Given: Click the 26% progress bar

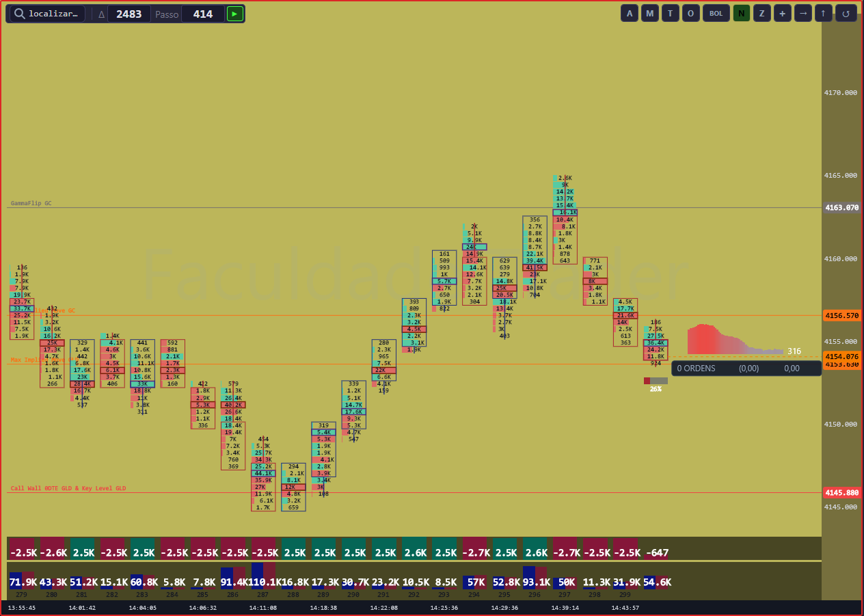Looking at the screenshot, I should pyautogui.click(x=656, y=381).
